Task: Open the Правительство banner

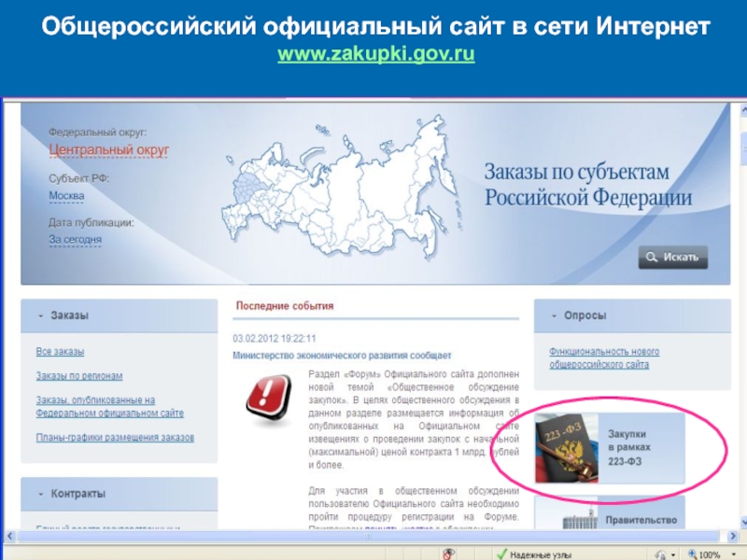Action: tap(610, 512)
